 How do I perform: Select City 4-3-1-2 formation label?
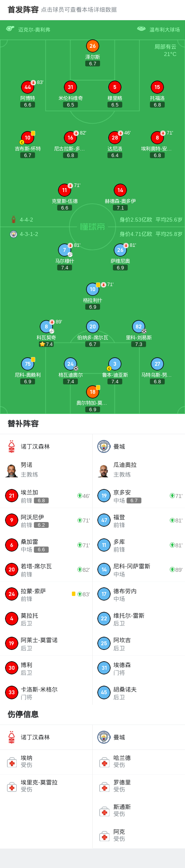29,234
